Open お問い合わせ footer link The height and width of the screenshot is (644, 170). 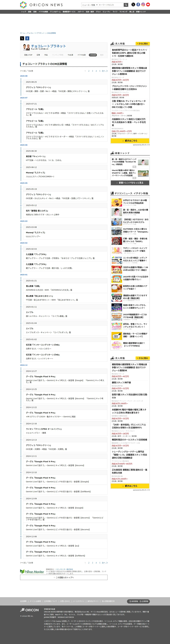(65, 601)
